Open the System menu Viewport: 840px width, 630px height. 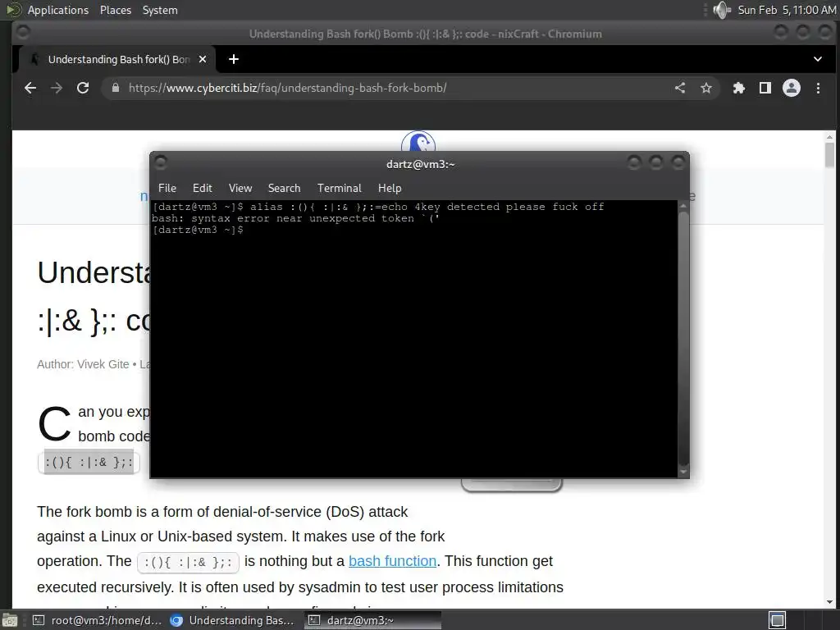click(160, 10)
